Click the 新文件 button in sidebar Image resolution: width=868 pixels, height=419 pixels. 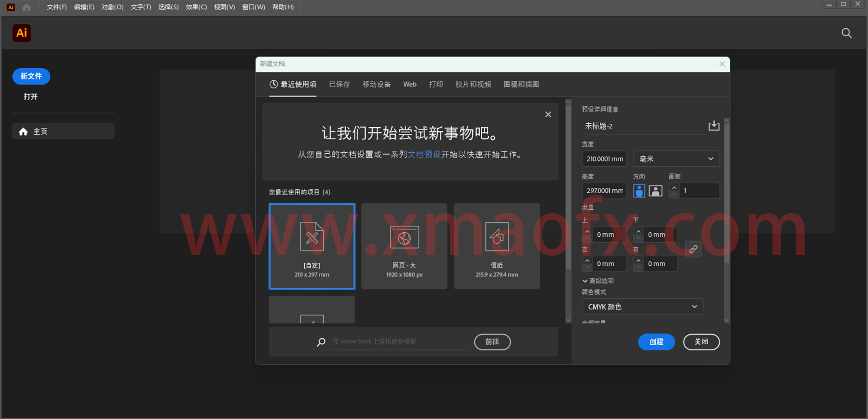click(31, 76)
